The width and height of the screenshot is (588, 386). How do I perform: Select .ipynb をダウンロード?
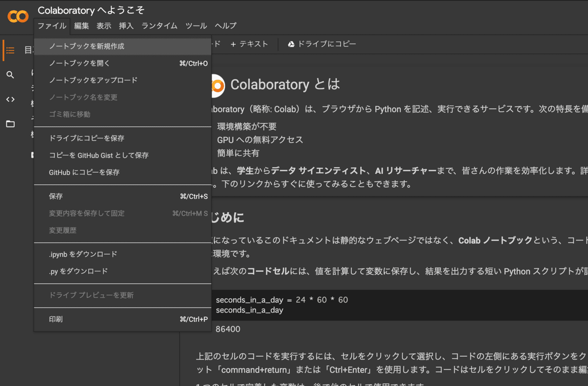(122, 254)
